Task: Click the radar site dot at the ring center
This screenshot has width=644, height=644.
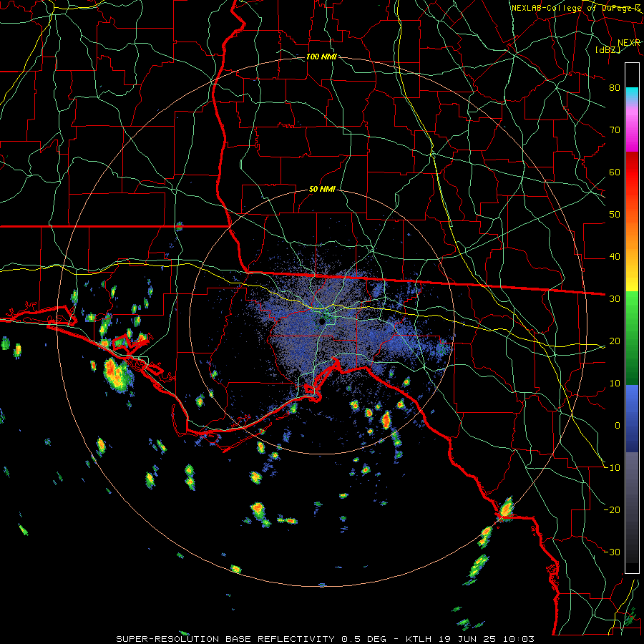Action: tap(323, 321)
